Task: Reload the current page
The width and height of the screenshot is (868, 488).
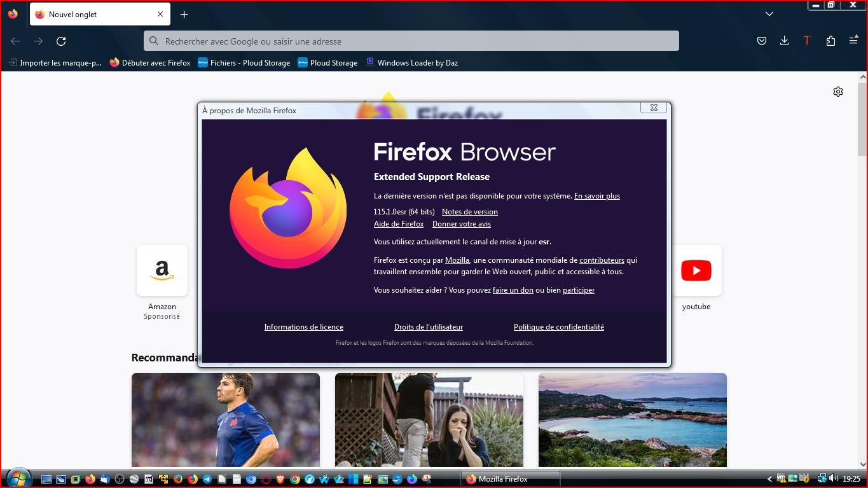Action: (x=61, y=41)
